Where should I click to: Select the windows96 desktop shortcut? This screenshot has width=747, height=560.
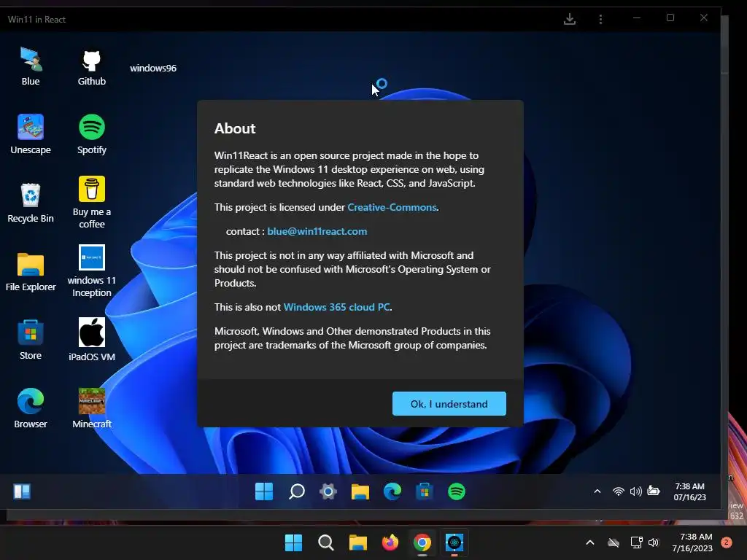coord(153,68)
